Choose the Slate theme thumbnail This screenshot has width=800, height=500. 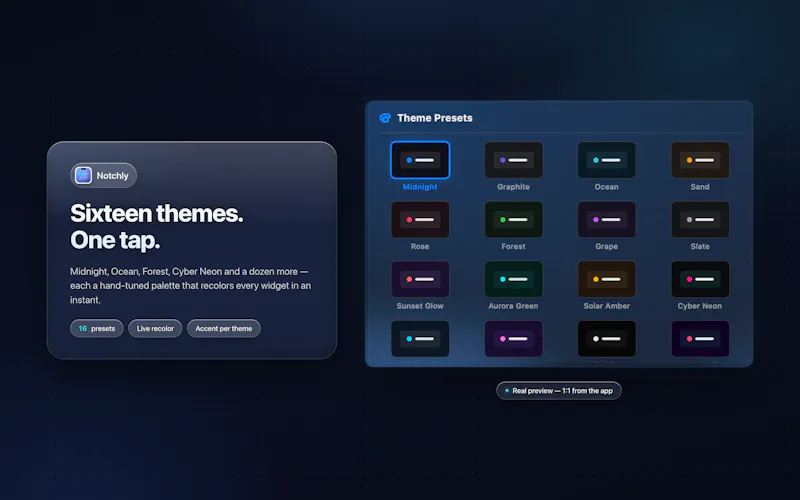click(700, 219)
